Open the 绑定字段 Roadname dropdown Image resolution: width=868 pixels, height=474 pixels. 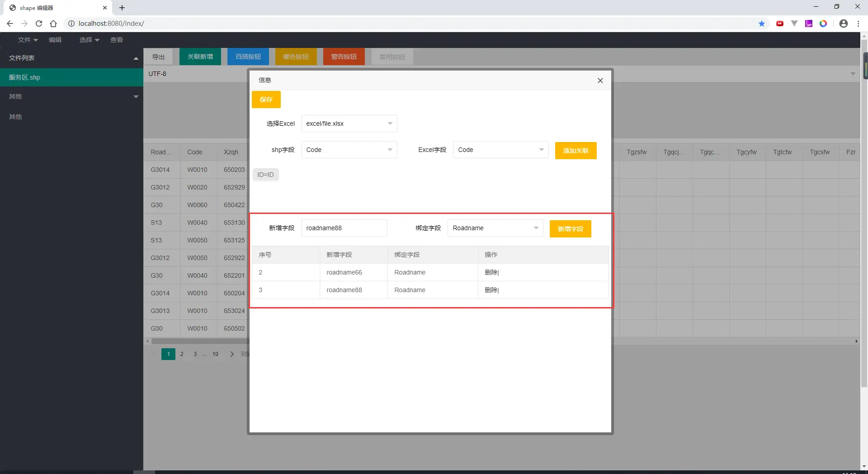tap(495, 228)
